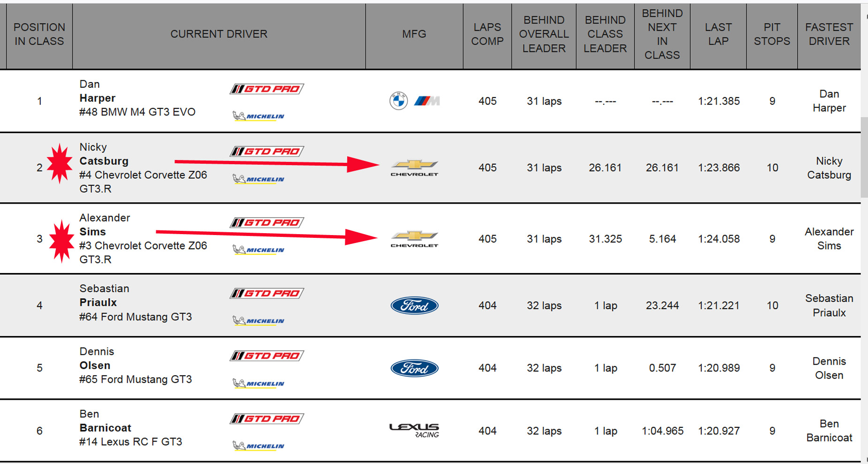Sort by LAPS COMP column header
Image resolution: width=868 pixels, height=464 pixels.
pos(487,34)
